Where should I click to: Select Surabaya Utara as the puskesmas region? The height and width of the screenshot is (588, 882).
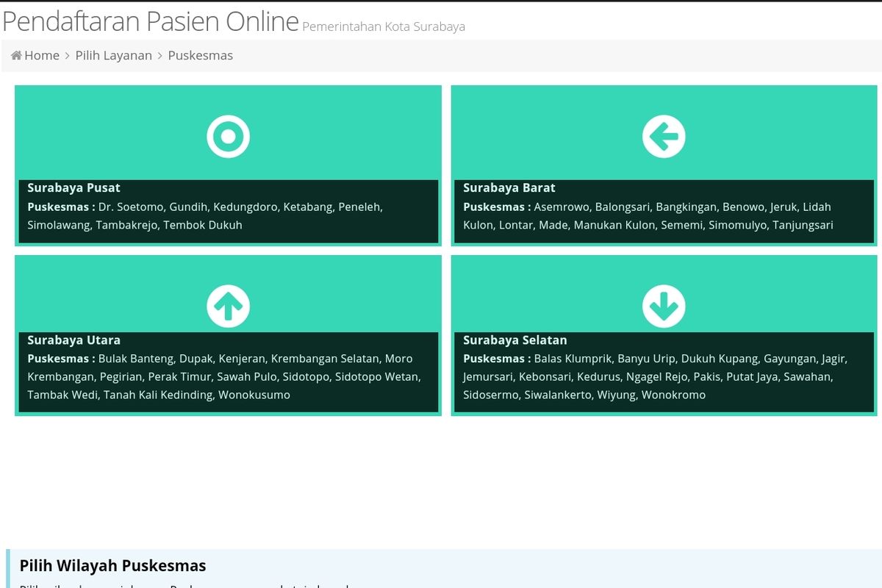[228, 333]
